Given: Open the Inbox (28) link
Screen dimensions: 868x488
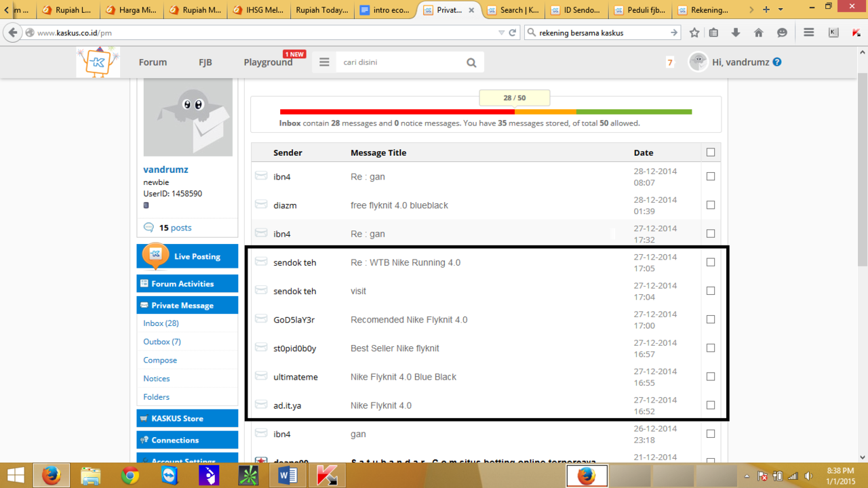Looking at the screenshot, I should (161, 323).
